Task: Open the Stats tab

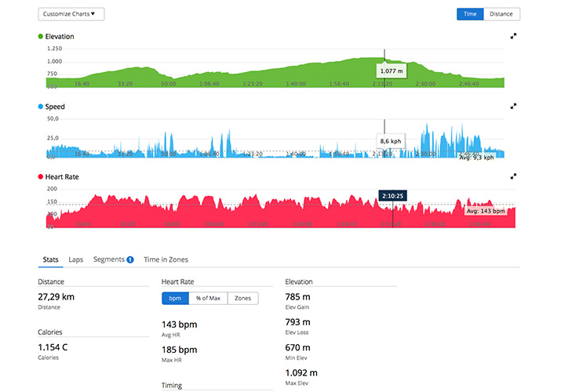Action: (x=50, y=260)
